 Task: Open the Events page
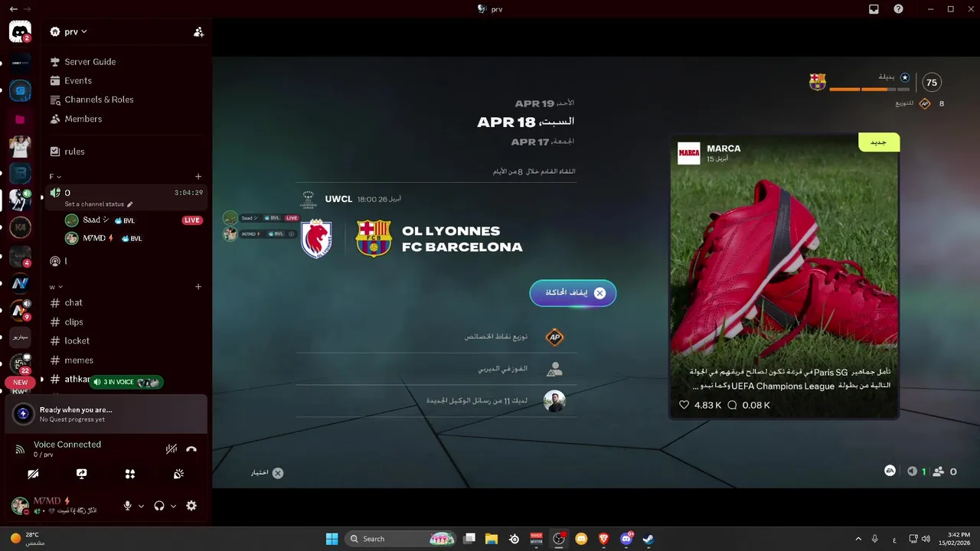[77, 80]
